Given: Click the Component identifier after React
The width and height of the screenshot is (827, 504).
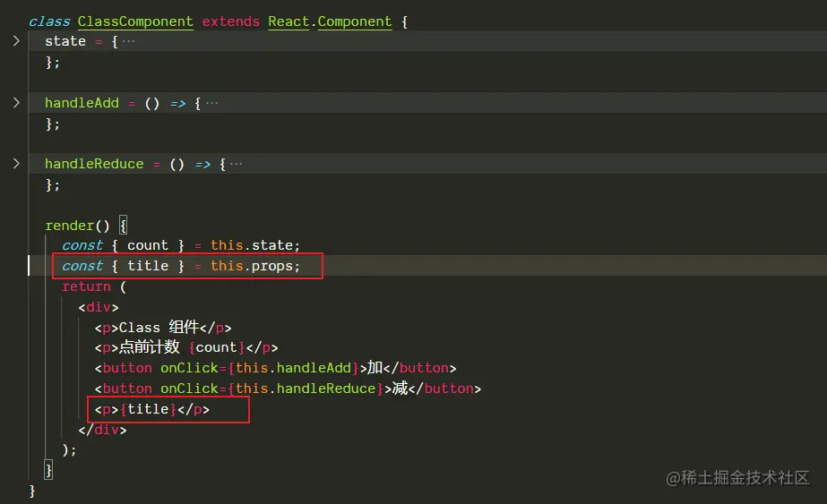Looking at the screenshot, I should (x=355, y=21).
